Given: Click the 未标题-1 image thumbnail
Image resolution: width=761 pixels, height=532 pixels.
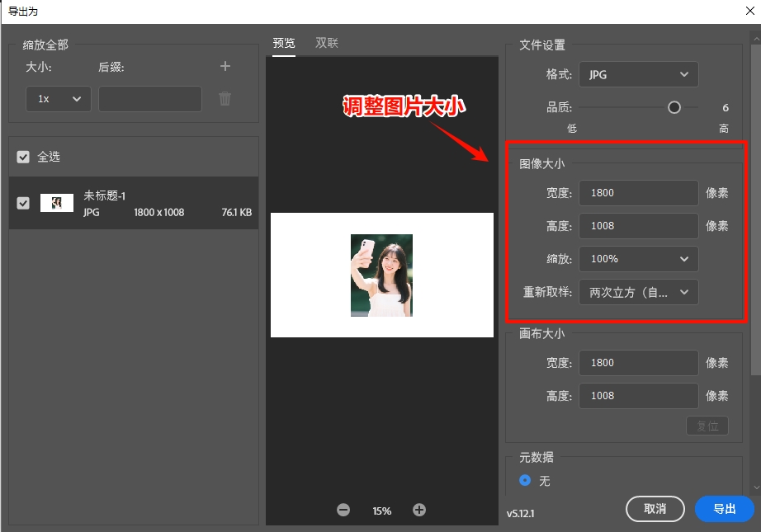Looking at the screenshot, I should tap(57, 203).
